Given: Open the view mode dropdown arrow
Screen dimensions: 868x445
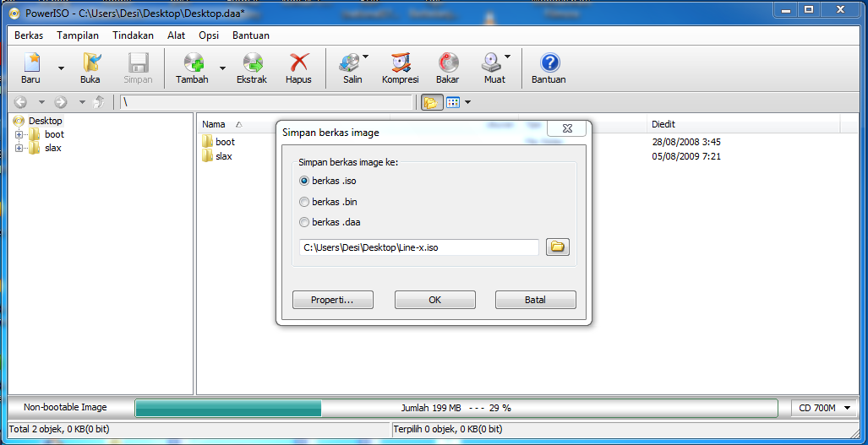Looking at the screenshot, I should 467,102.
